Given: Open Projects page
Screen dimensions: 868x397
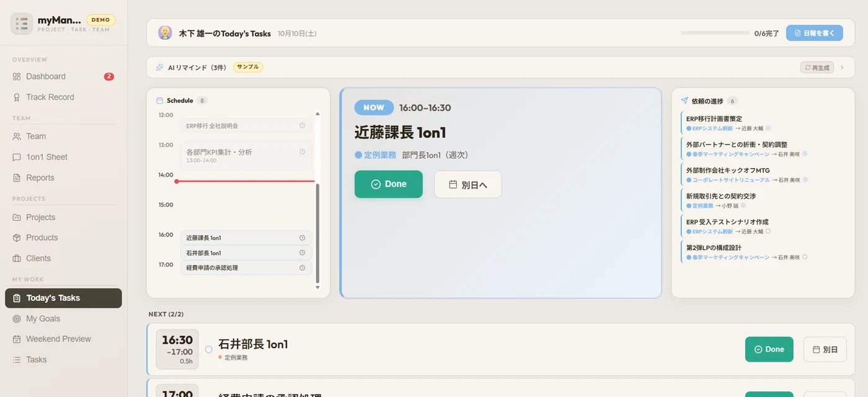Looking at the screenshot, I should [x=63, y=217].
